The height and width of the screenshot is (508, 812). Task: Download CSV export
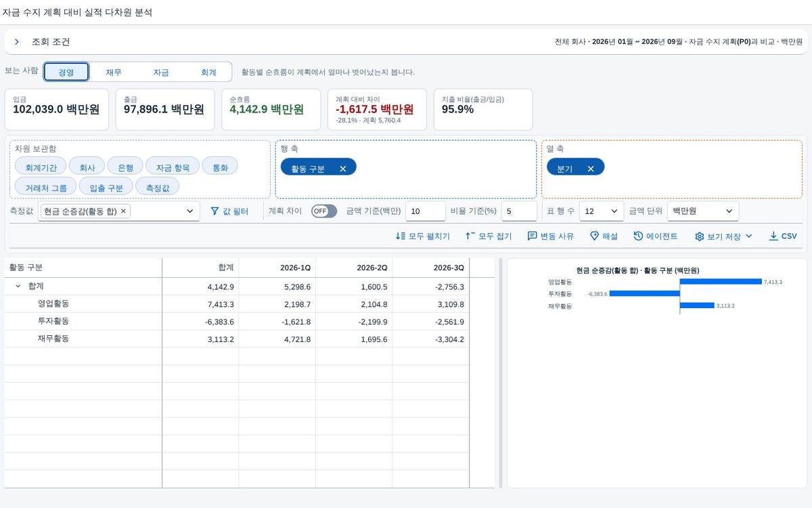(x=783, y=236)
